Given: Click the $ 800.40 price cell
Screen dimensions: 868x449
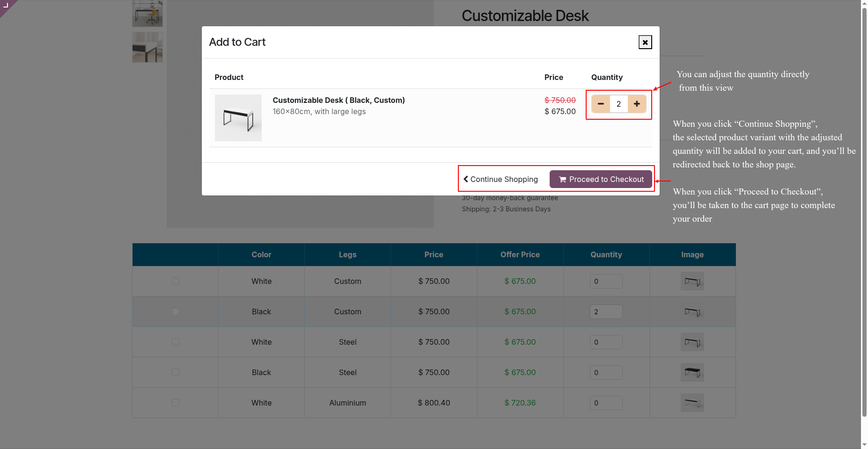Looking at the screenshot, I should point(434,403).
